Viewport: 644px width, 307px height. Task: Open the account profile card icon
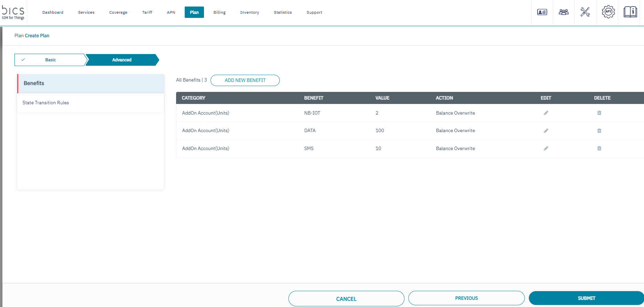click(x=542, y=12)
